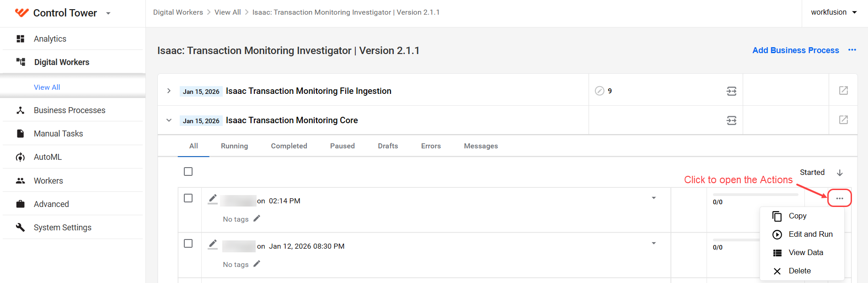Screen dimensions: 868x283
Task: Switch to the All tab
Action: pyautogui.click(x=193, y=146)
